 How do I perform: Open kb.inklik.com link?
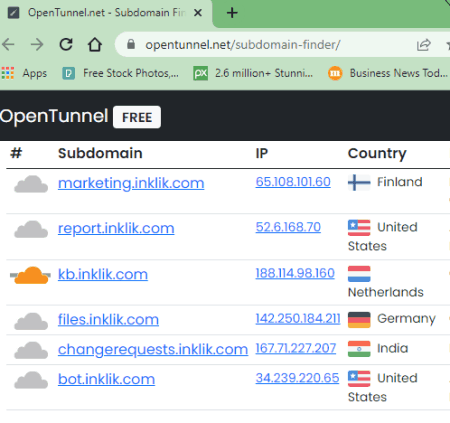103,274
